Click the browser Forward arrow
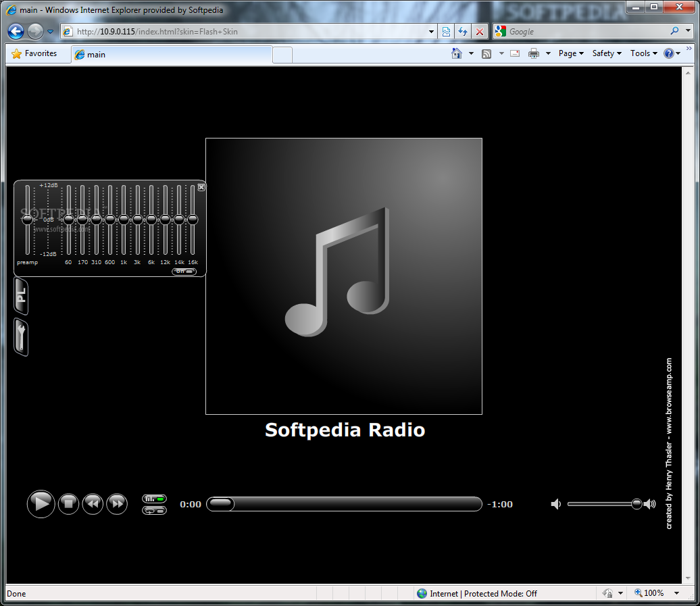This screenshot has height=606, width=700. 35,31
